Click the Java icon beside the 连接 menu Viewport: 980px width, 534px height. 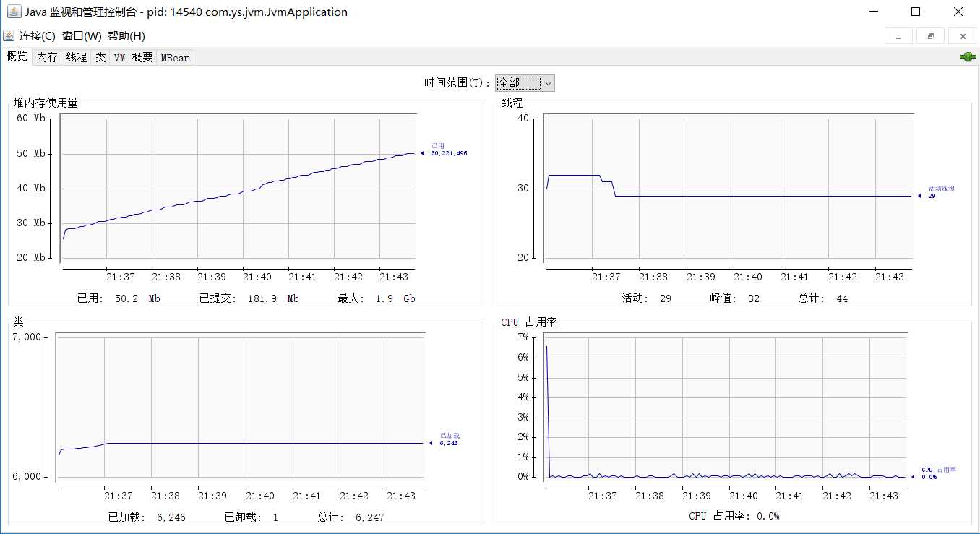pyautogui.click(x=9, y=35)
